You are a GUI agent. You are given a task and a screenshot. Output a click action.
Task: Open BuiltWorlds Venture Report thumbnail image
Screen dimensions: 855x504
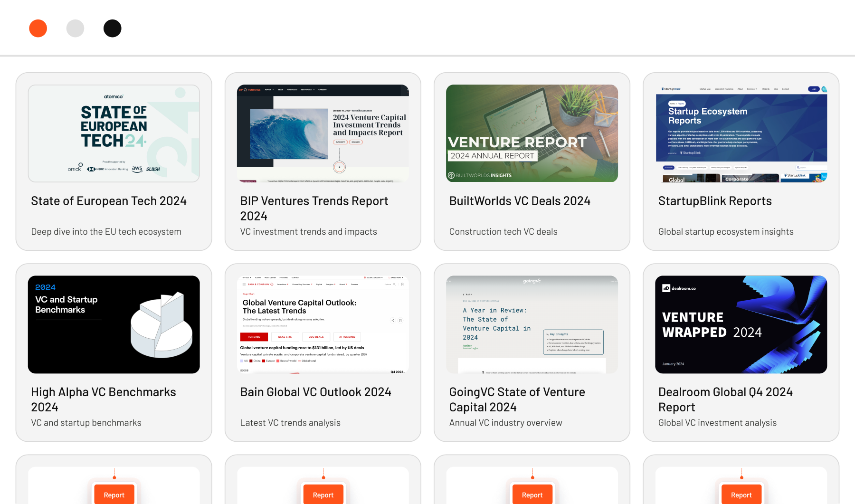tap(532, 133)
